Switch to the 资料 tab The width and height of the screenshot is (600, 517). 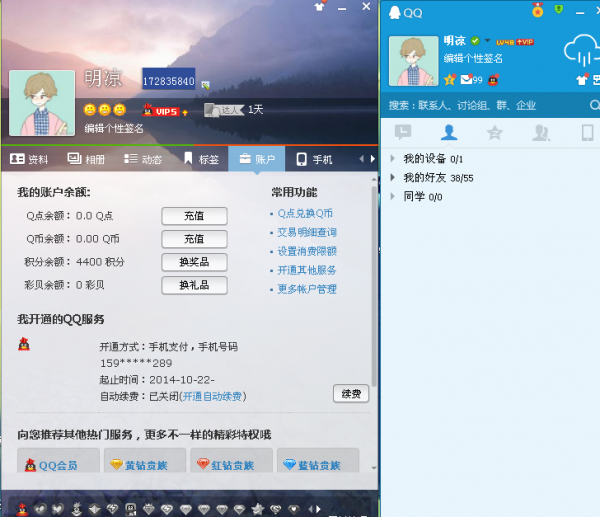click(x=29, y=159)
